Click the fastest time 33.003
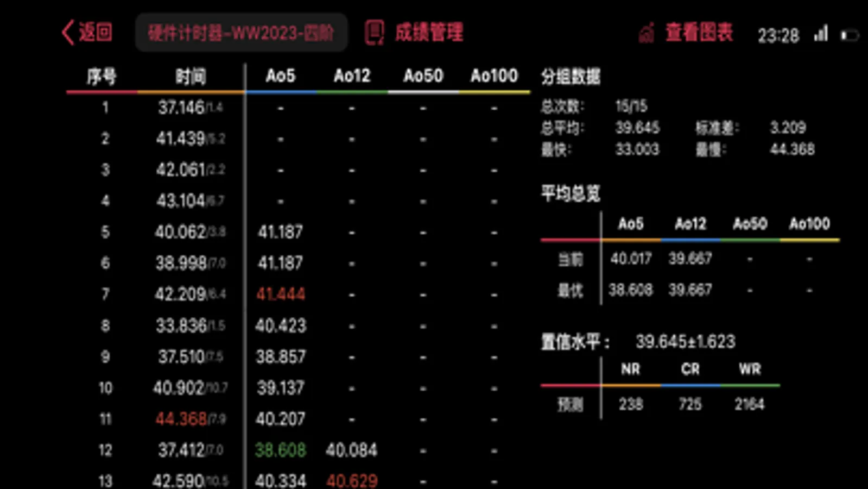This screenshot has height=489, width=868. 637,149
